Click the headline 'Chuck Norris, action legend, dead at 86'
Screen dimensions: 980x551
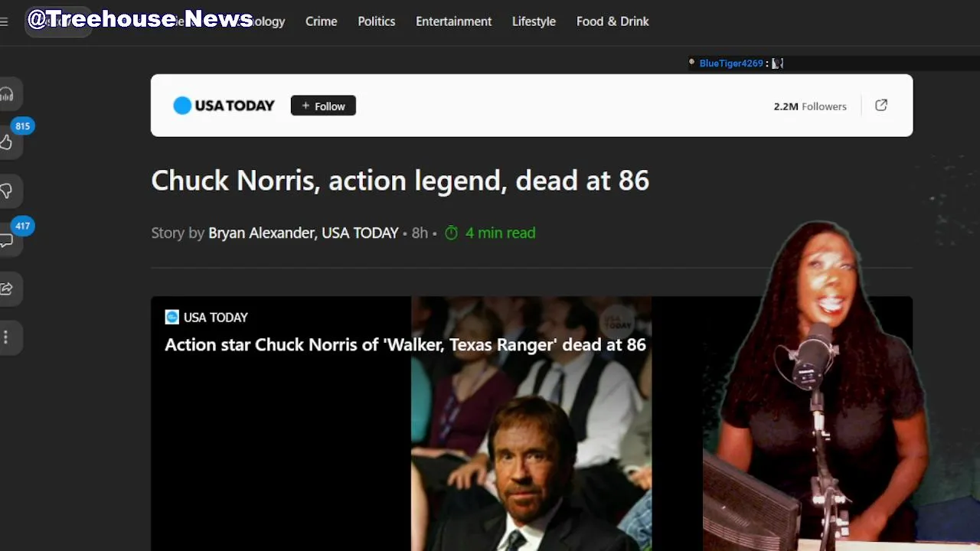click(400, 181)
